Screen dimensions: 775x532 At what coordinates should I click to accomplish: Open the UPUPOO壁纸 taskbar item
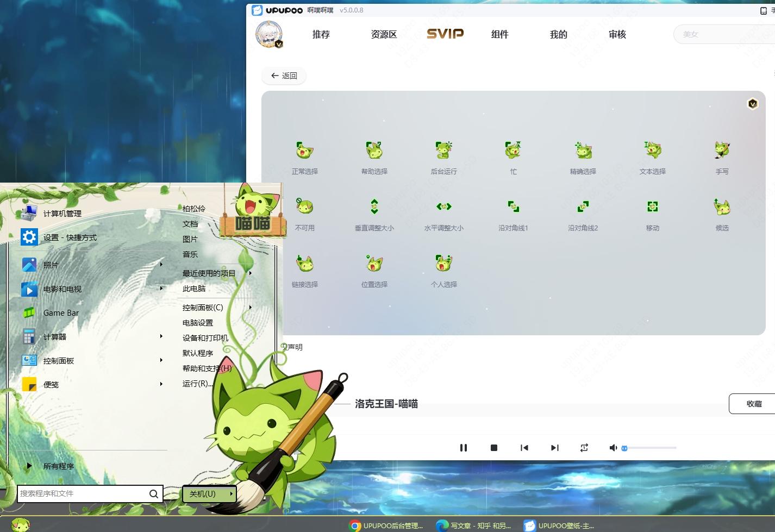pyautogui.click(x=560, y=525)
